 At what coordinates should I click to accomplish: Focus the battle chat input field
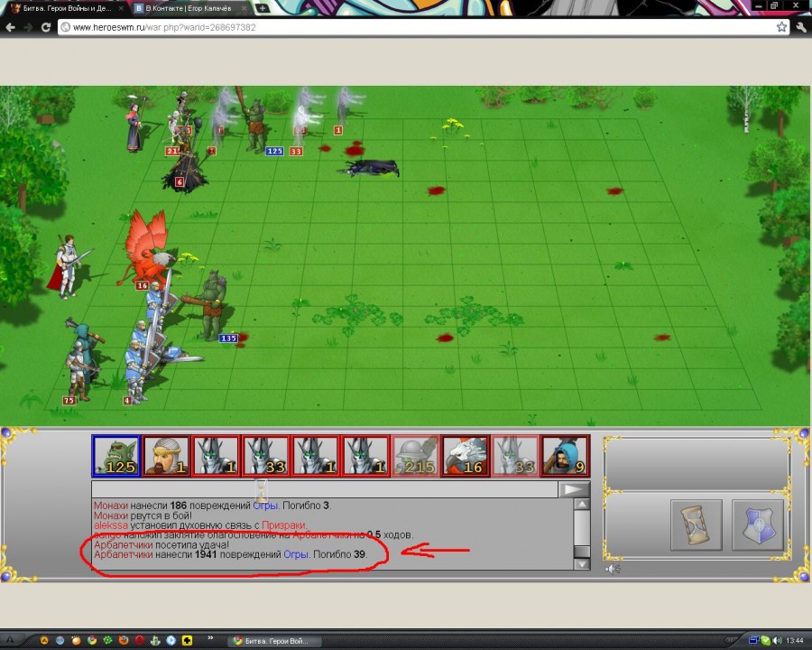pyautogui.click(x=324, y=488)
